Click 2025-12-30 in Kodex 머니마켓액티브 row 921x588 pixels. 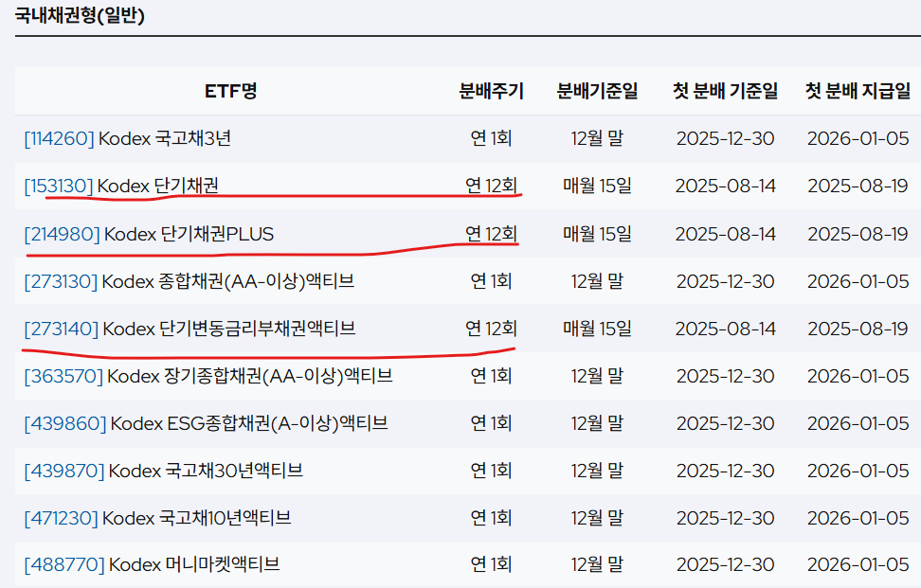726,564
